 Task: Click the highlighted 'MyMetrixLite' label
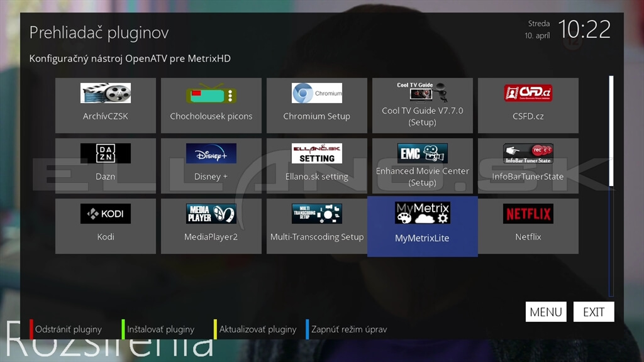coord(422,238)
